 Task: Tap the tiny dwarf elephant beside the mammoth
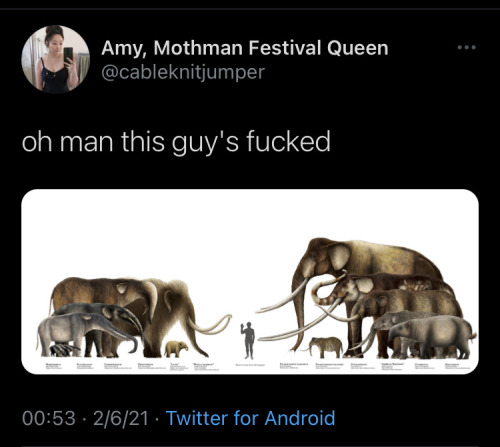(x=176, y=349)
